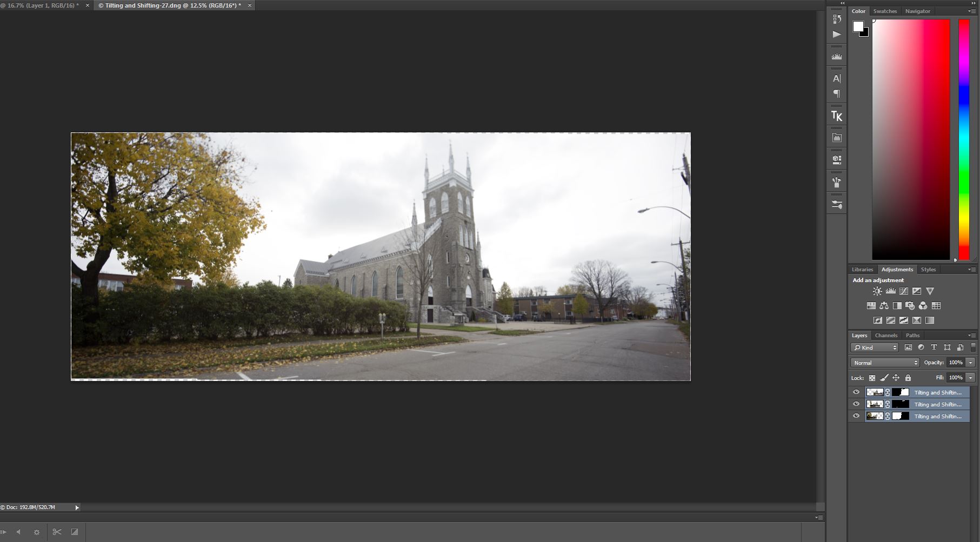Image resolution: width=980 pixels, height=542 pixels.
Task: Add a Channel Mixer adjustment
Action: pyautogui.click(x=923, y=305)
